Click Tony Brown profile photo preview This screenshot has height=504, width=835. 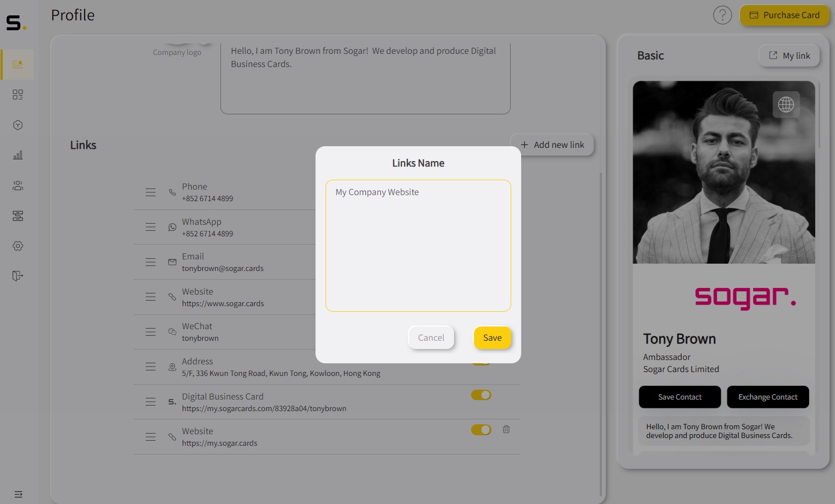coord(724,172)
